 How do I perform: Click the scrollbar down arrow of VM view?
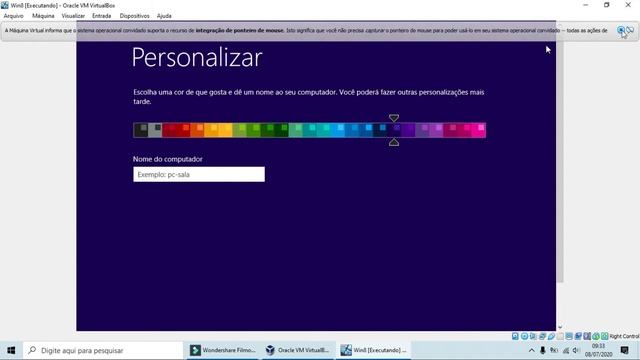[560, 327]
